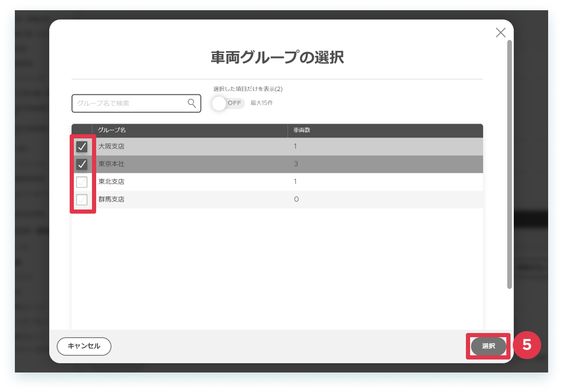Click the 選択した項目だけを表示(2) label

(x=248, y=89)
